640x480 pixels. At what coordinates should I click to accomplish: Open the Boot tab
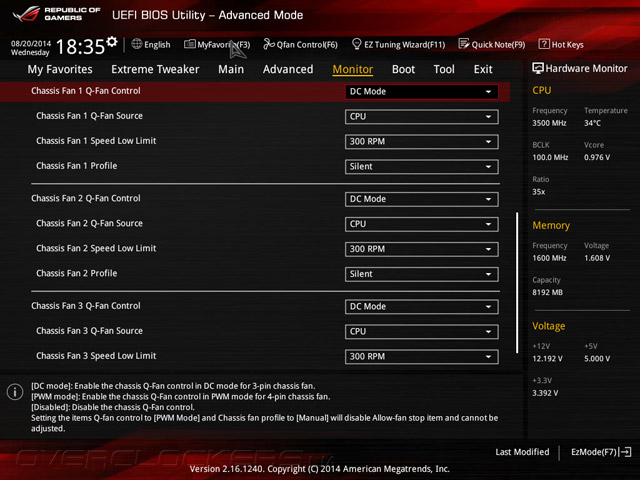coord(403,69)
